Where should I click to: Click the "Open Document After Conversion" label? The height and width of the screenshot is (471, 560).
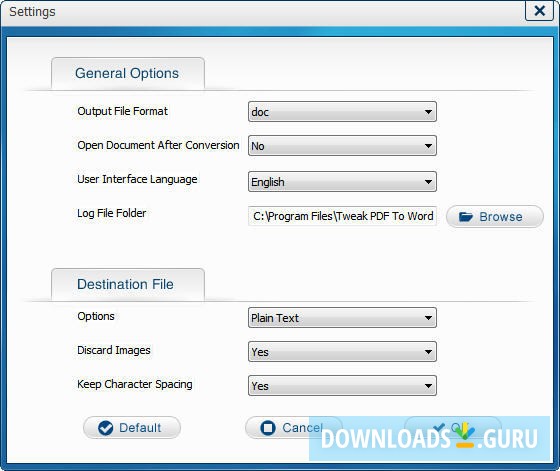click(x=158, y=145)
